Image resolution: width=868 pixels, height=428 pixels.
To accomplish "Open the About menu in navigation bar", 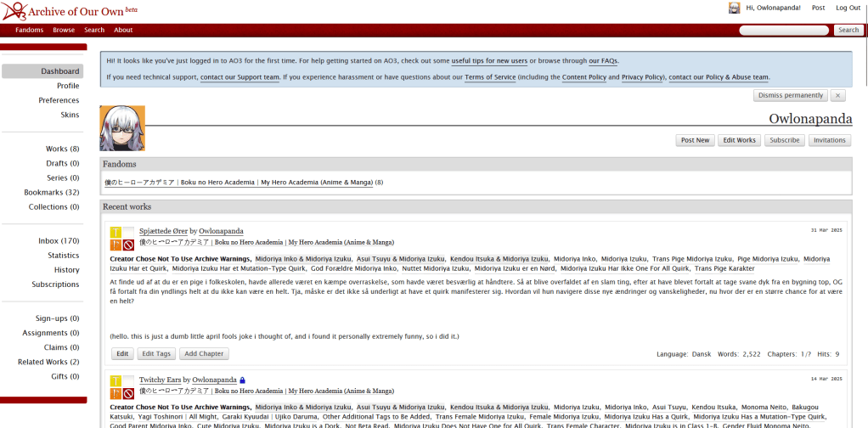I will [123, 30].
